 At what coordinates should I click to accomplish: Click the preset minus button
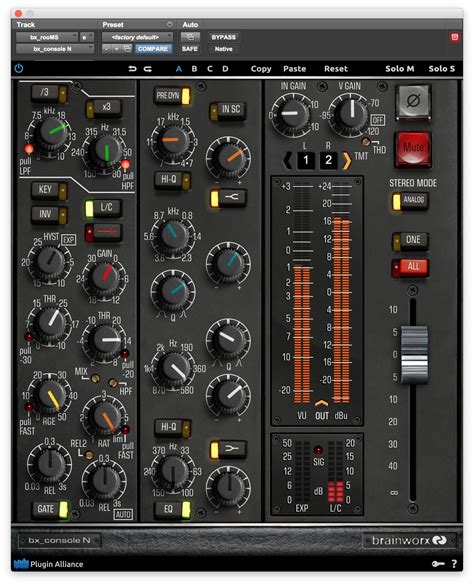click(x=107, y=49)
